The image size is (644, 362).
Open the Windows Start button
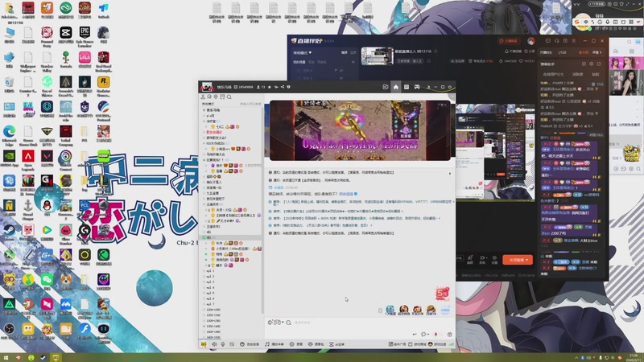[6, 357]
